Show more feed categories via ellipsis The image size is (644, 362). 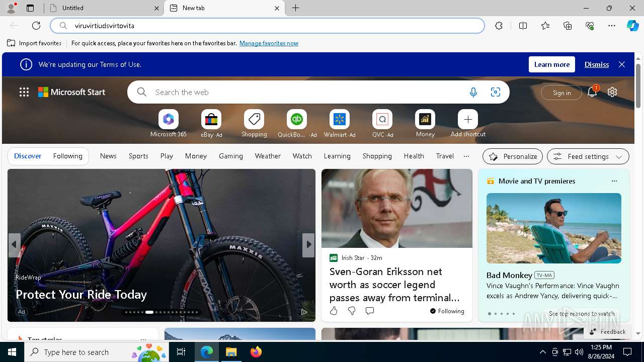466,156
